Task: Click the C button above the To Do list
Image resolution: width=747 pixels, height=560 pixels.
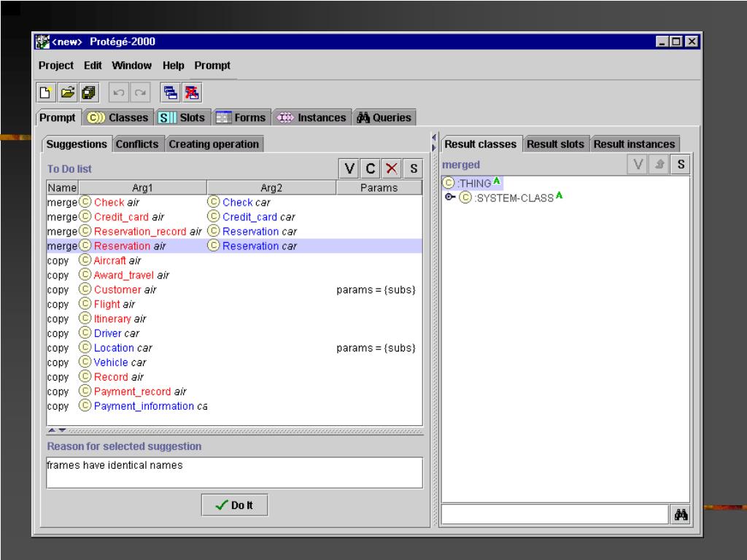Action: tap(370, 168)
